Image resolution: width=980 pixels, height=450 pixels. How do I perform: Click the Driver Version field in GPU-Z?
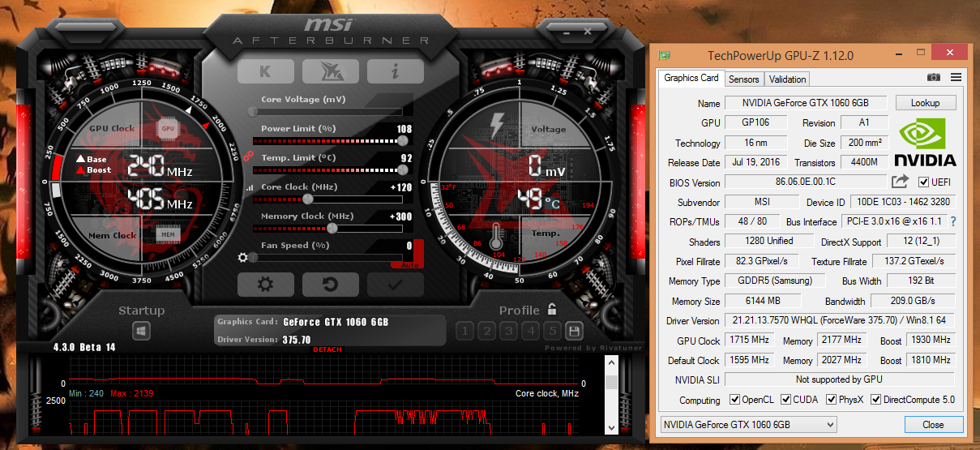click(x=839, y=320)
